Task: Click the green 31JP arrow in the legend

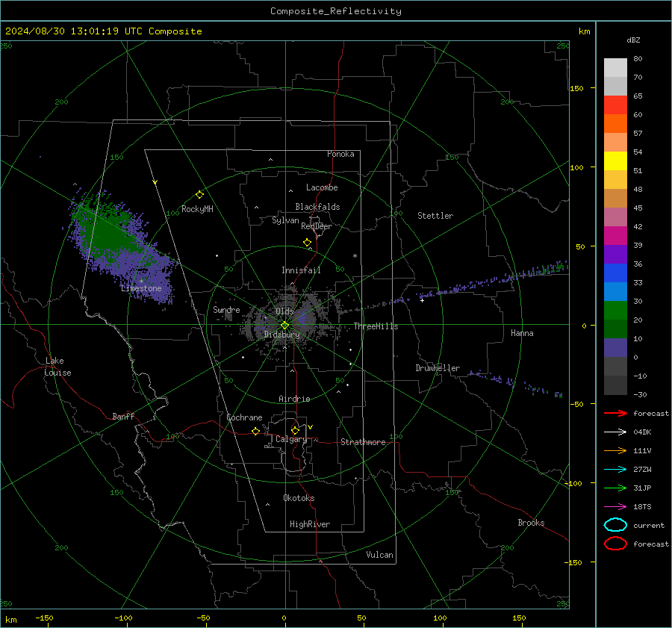Action: click(615, 488)
